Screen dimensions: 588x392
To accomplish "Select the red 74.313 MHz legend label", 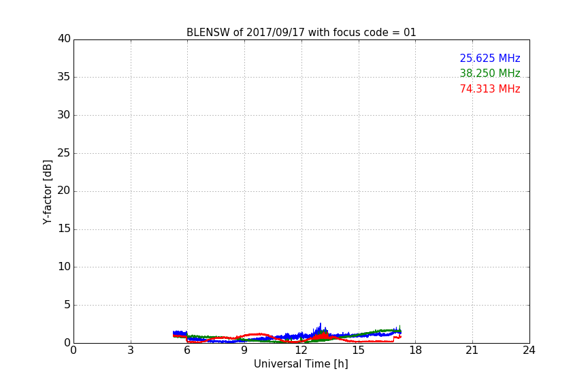I will tap(490, 89).
